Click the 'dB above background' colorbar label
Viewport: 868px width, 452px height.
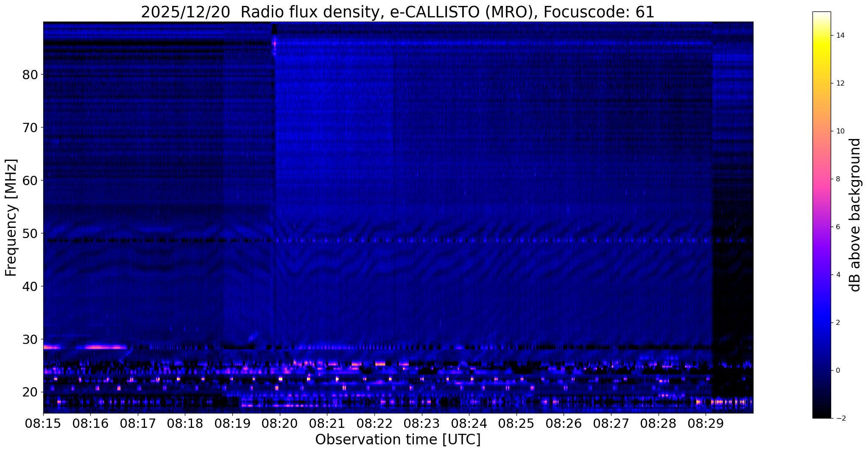click(855, 215)
